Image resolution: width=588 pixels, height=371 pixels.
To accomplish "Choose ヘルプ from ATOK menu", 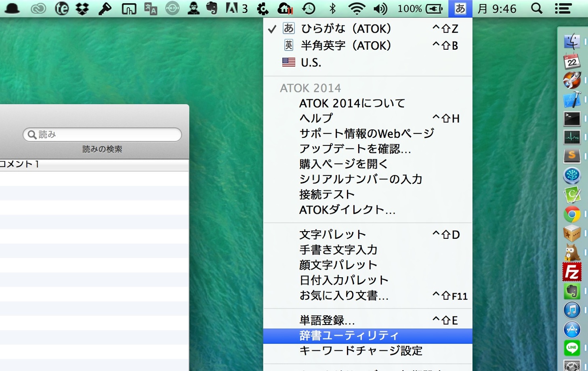I will point(367,118).
